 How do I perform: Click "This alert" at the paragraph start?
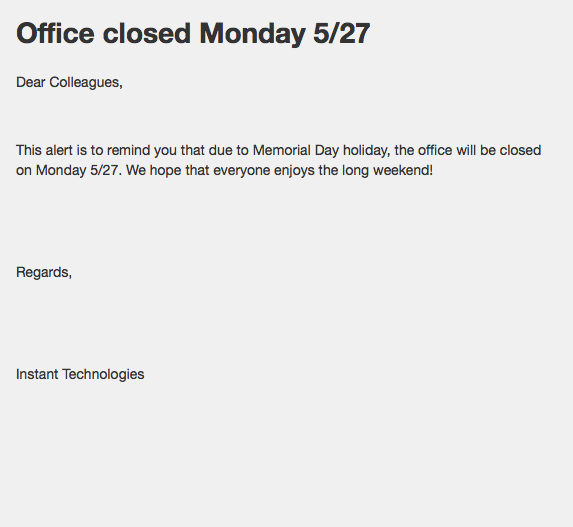coord(44,150)
